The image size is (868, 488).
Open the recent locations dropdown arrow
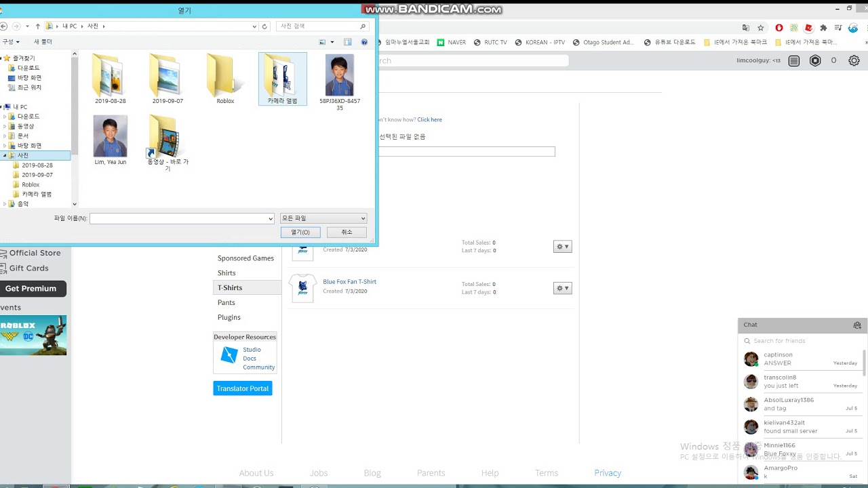(26, 26)
